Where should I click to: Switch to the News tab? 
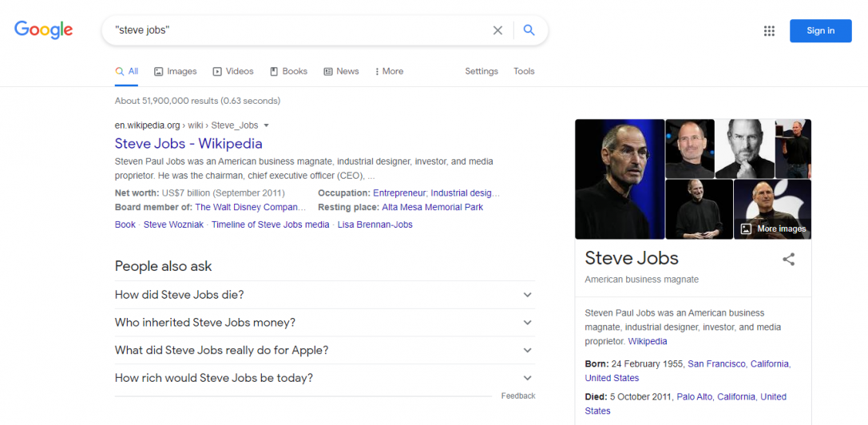pyautogui.click(x=341, y=71)
